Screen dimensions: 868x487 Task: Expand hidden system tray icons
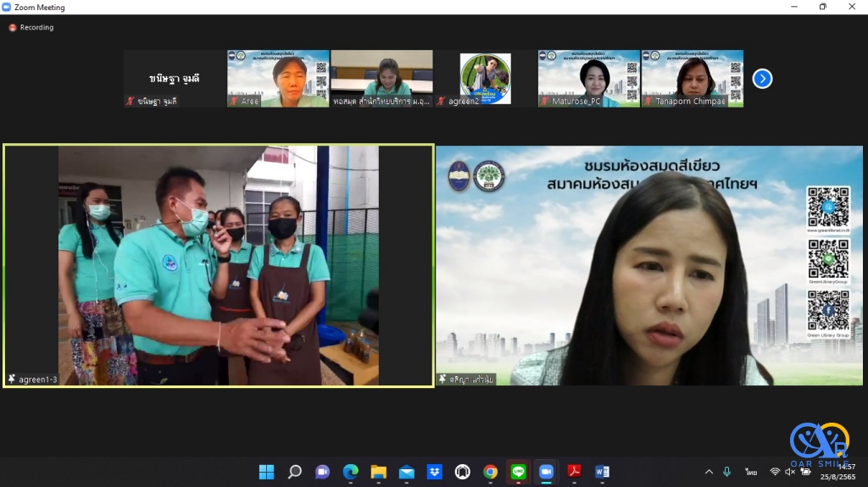point(709,472)
